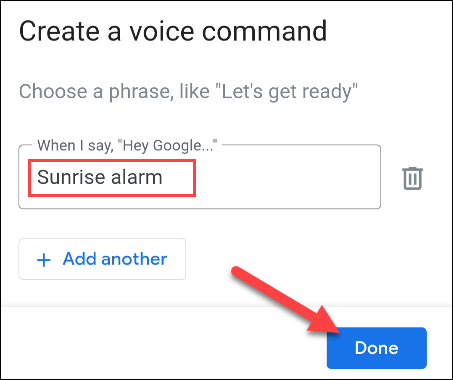
Task: Confirm the voice command with Done
Action: click(x=377, y=348)
